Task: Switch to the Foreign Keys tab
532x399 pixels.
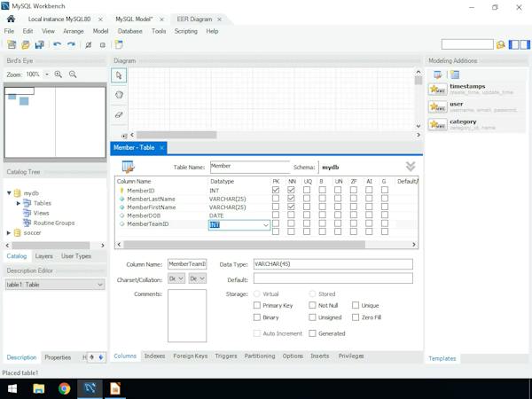Action: coord(191,356)
